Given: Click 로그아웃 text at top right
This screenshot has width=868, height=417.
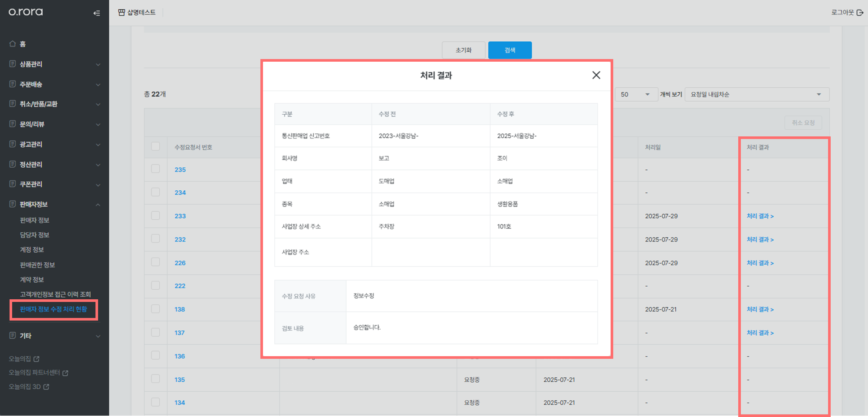Looking at the screenshot, I should (x=842, y=13).
